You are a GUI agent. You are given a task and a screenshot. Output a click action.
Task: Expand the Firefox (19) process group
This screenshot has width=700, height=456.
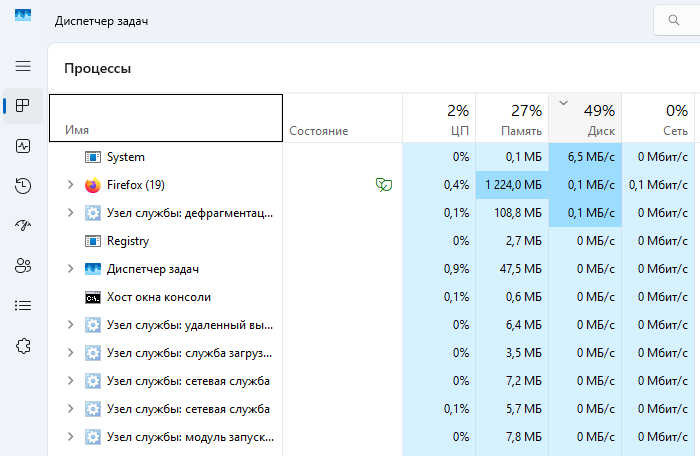(70, 184)
